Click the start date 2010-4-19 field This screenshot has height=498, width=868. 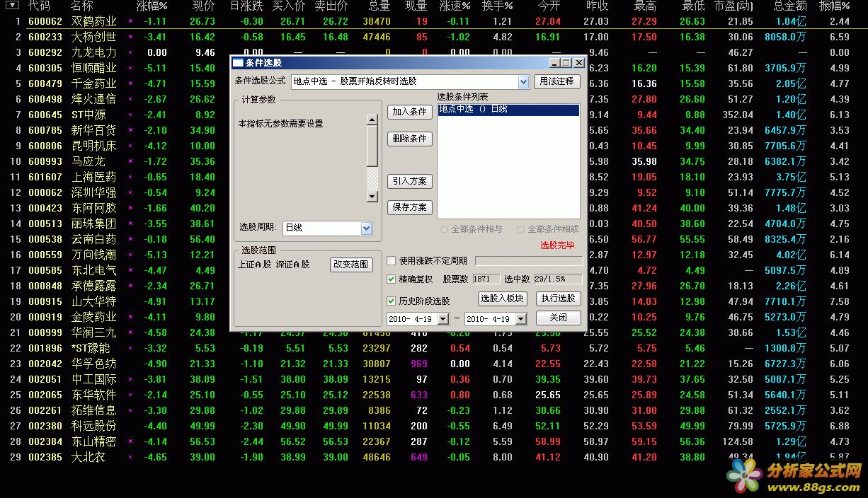413,319
